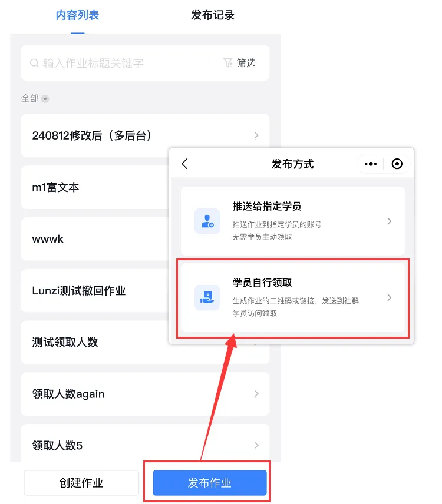
Task: Open the three-dot more menu icon
Action: tap(371, 164)
